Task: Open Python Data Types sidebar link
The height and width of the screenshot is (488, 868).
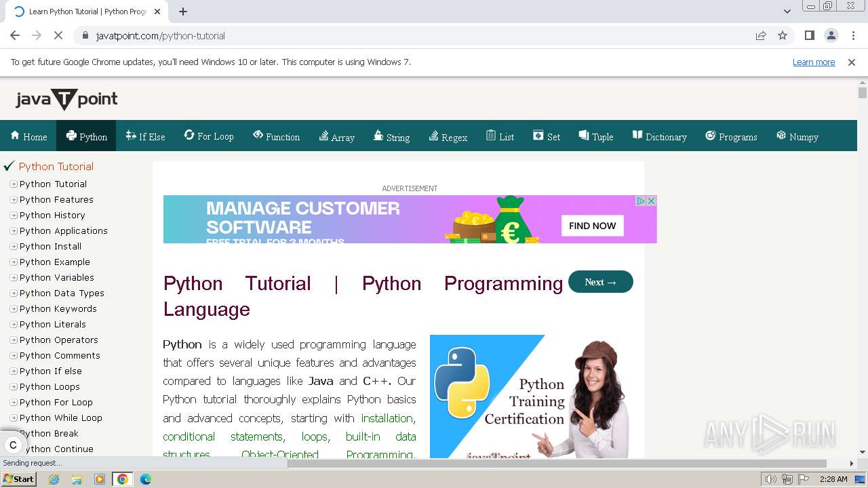Action: (62, 293)
